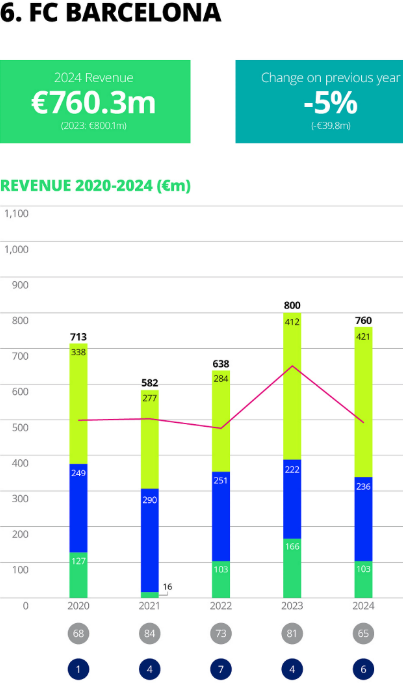Click the green 2024 Revenue €760.3m card
Image resolution: width=403 pixels, height=683 pixels.
(x=95, y=101)
